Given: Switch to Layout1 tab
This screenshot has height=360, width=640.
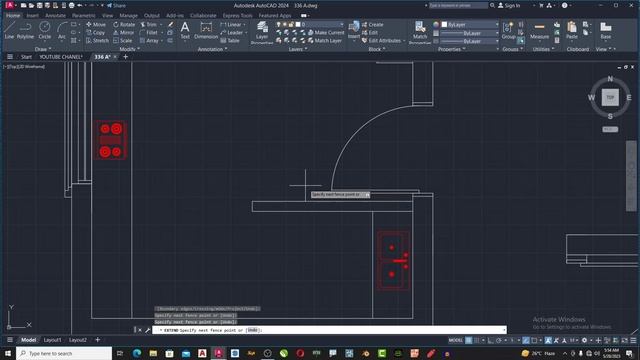Looking at the screenshot, I should point(52,340).
